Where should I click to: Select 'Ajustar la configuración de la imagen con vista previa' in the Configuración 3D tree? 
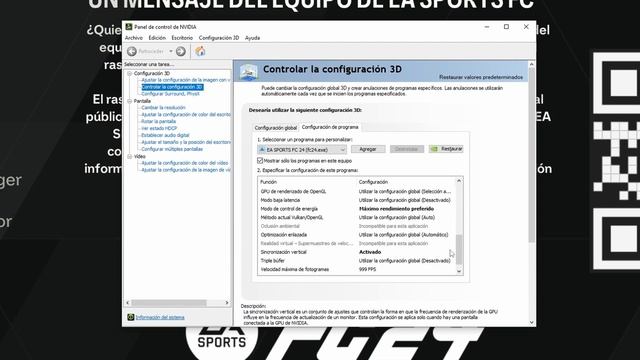tap(186, 80)
